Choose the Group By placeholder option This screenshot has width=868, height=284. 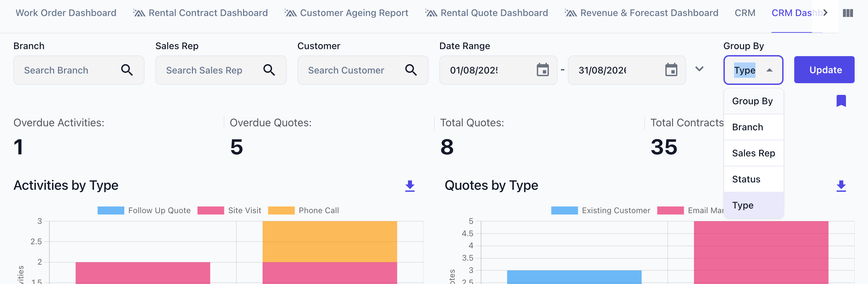coord(753,101)
